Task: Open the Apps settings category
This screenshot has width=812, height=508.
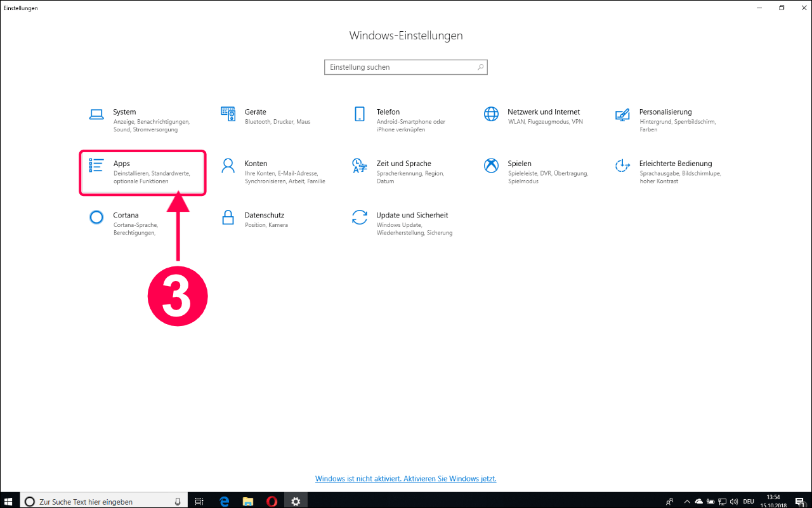Action: click(142, 172)
